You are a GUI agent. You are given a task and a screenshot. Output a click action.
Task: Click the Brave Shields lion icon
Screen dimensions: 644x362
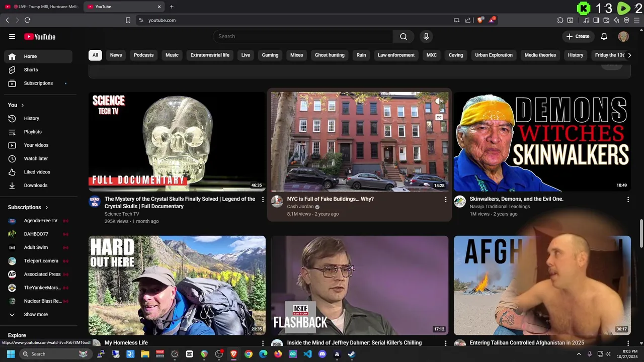click(480, 20)
